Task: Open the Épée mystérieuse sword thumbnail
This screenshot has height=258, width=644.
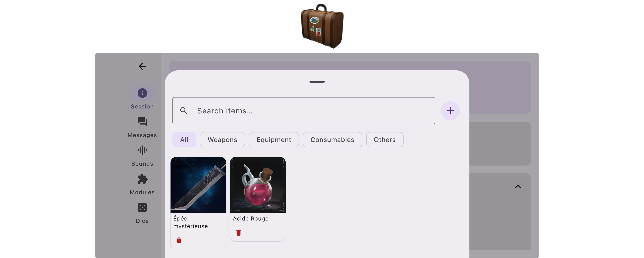Action: click(x=198, y=185)
